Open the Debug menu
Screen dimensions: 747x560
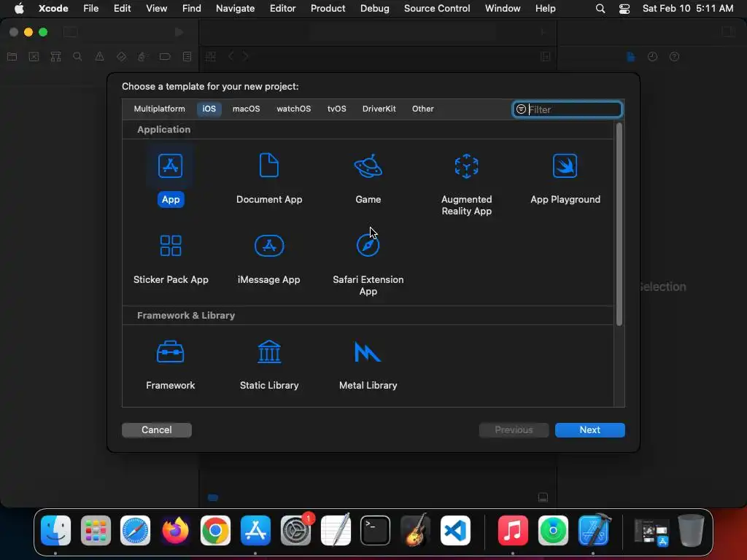[x=374, y=9]
